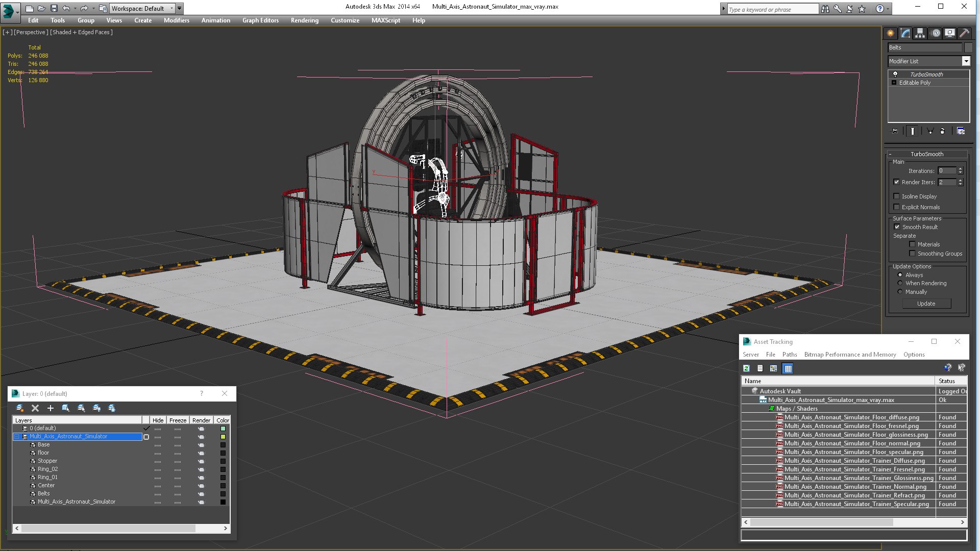Enable Separate by Smoothing Groups checkbox
This screenshot has height=551, width=980.
click(912, 254)
